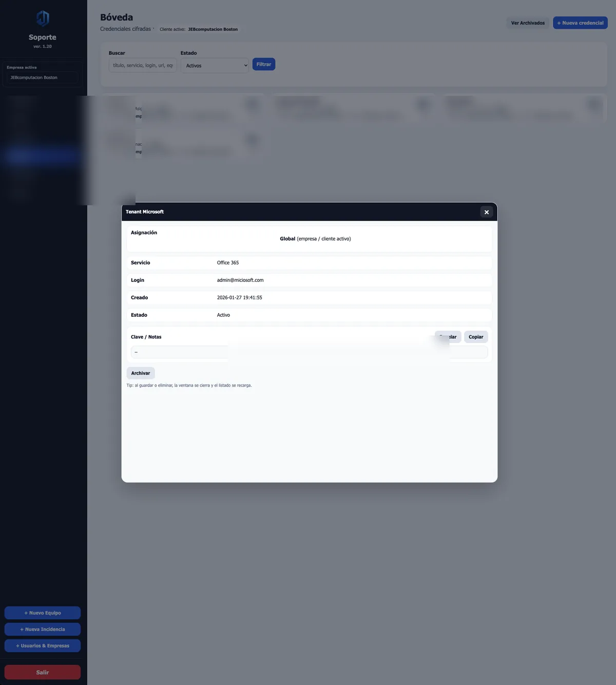This screenshot has height=685, width=616.
Task: Click the Estado value Activo in dialog
Action: [223, 315]
